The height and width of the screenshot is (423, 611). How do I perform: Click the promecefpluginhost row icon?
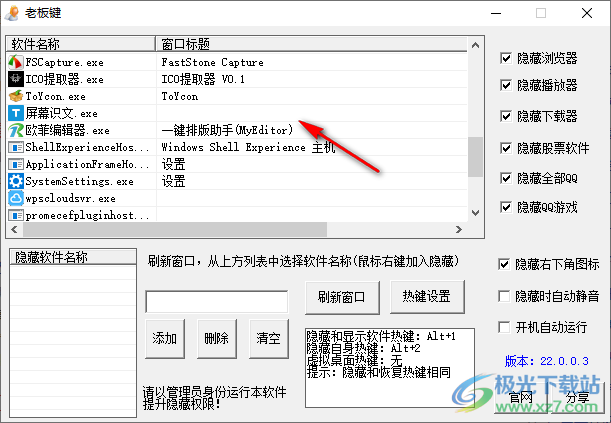16,215
